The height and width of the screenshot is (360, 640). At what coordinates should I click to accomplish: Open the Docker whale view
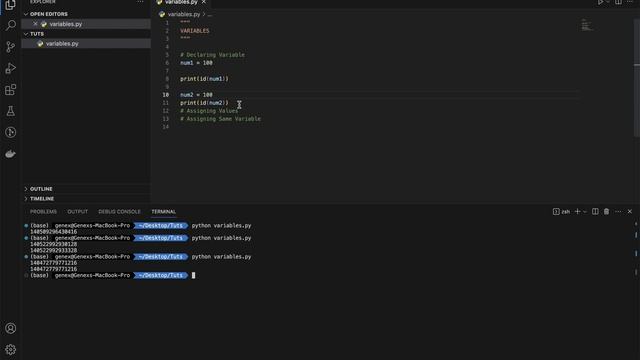point(10,154)
